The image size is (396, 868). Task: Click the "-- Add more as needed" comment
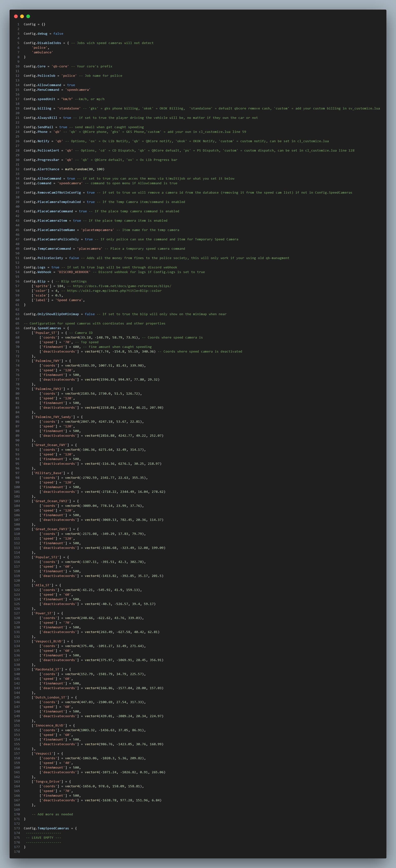click(52, 814)
